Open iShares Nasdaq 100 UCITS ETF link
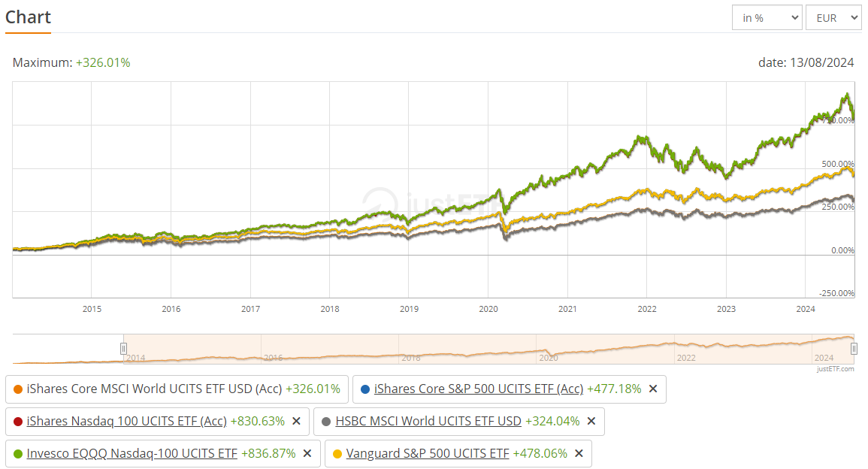This screenshot has height=469, width=868. click(126, 421)
